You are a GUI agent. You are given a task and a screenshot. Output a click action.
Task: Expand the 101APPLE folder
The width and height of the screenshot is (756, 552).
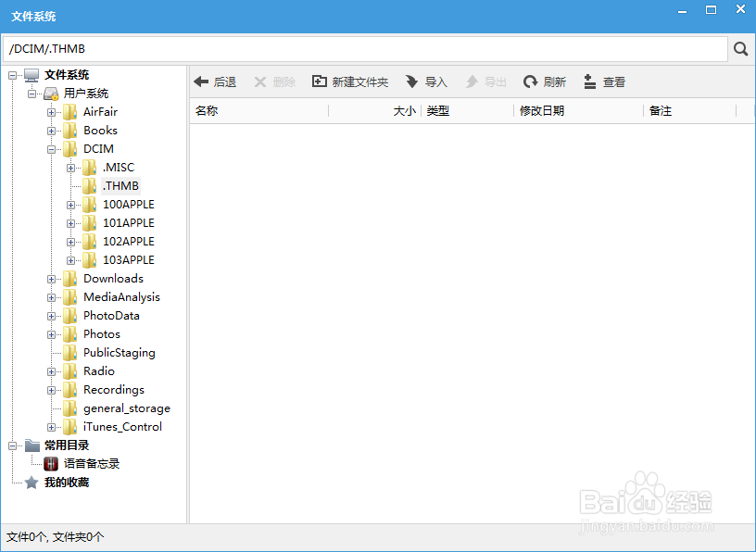pos(70,223)
